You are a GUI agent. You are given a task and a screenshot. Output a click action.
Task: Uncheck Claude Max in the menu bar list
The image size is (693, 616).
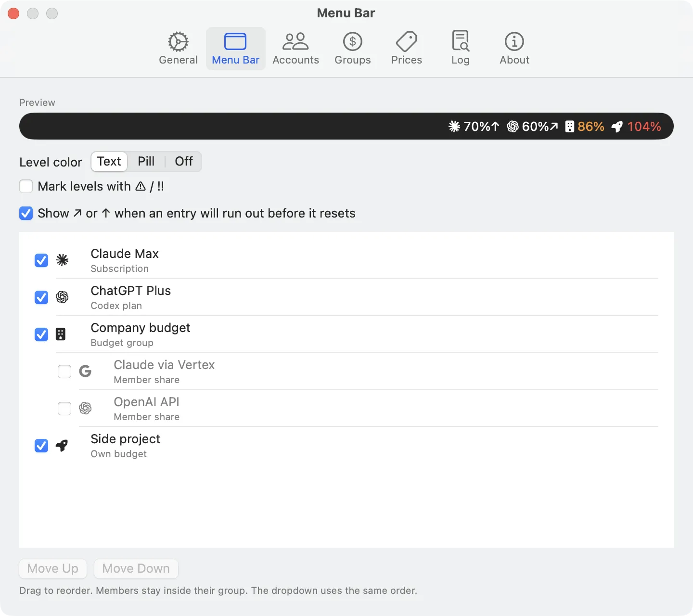point(41,260)
